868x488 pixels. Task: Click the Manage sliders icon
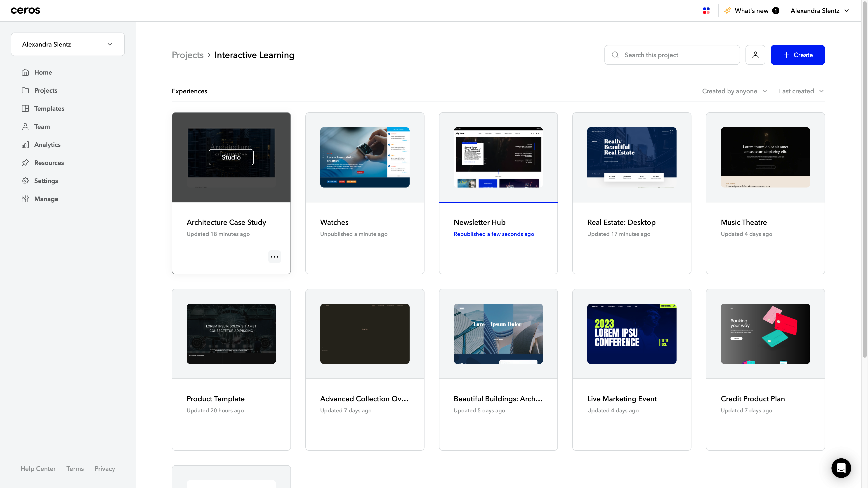(25, 199)
